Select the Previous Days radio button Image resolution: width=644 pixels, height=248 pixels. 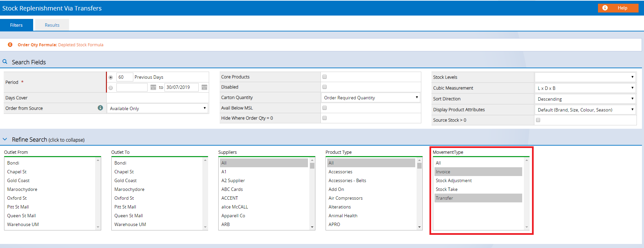111,77
